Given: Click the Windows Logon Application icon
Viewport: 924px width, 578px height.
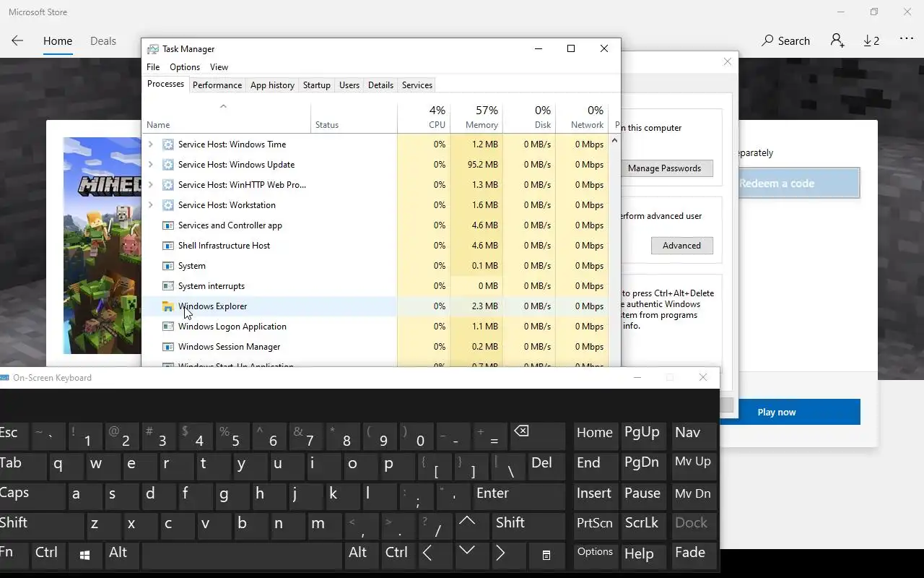Looking at the screenshot, I should tap(168, 327).
